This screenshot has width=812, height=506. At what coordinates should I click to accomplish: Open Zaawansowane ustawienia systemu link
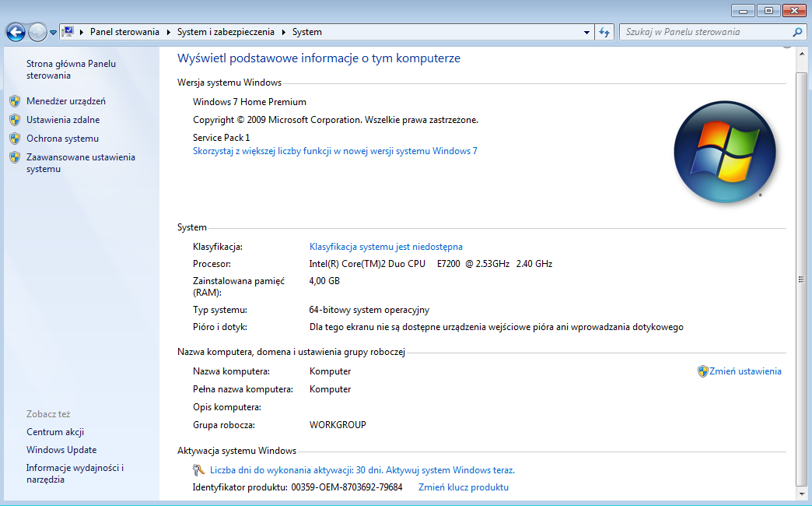coord(81,163)
